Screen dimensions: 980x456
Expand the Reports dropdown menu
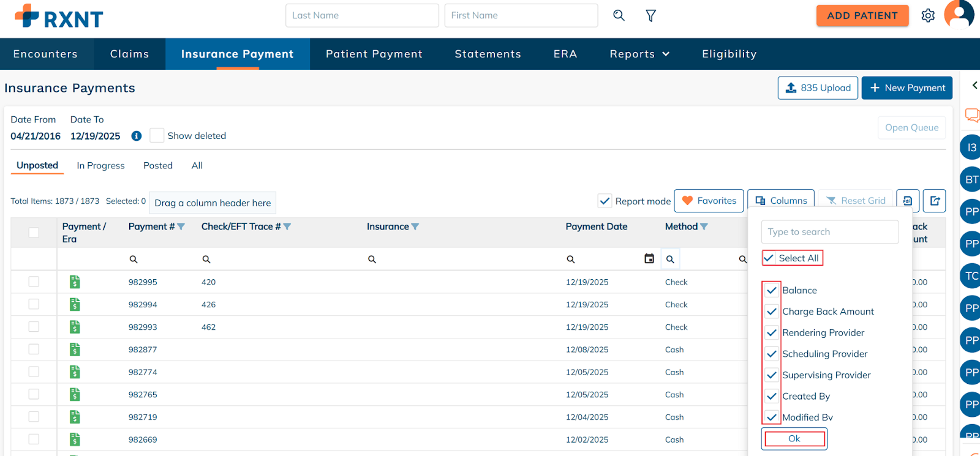[639, 54]
